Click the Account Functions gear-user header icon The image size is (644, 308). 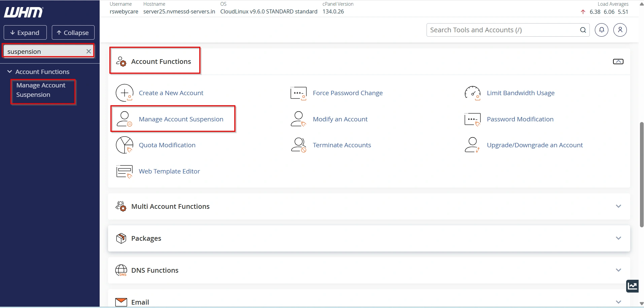point(121,62)
